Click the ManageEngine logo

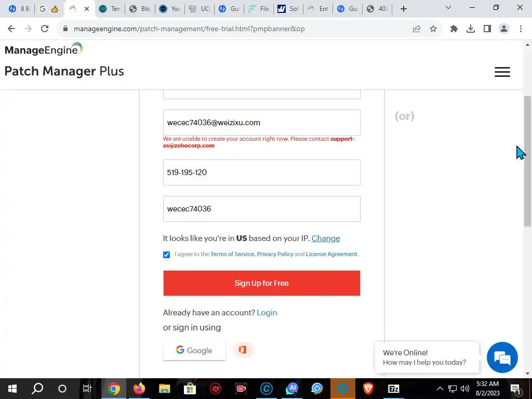[x=44, y=49]
